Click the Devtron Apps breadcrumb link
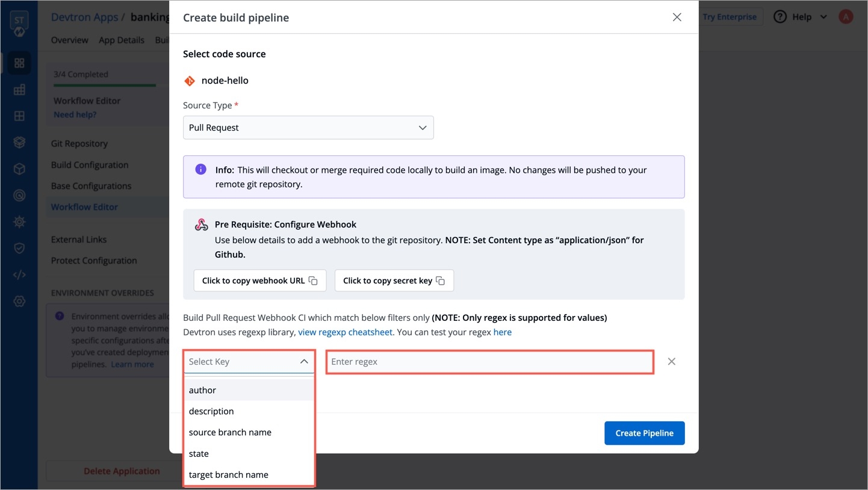The image size is (868, 490). pyautogui.click(x=84, y=17)
